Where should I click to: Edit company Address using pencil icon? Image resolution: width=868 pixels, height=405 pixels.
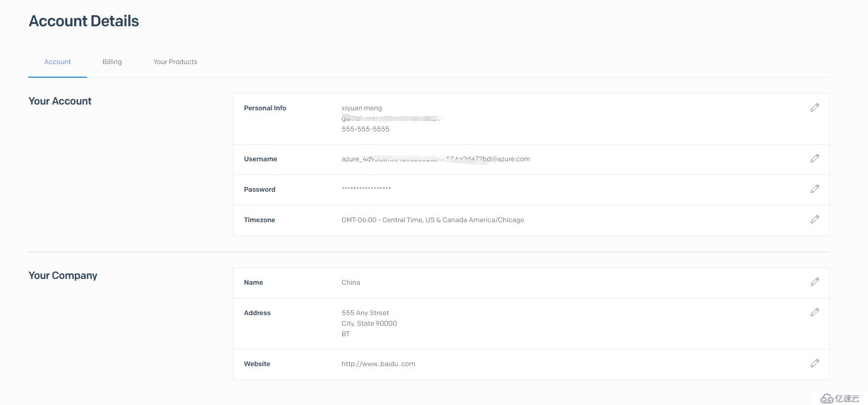815,312
